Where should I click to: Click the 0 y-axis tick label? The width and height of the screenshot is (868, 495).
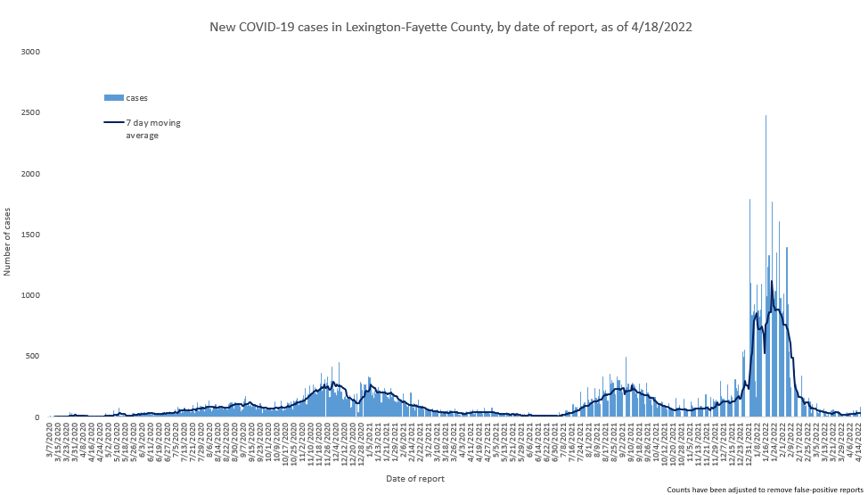click(x=38, y=417)
